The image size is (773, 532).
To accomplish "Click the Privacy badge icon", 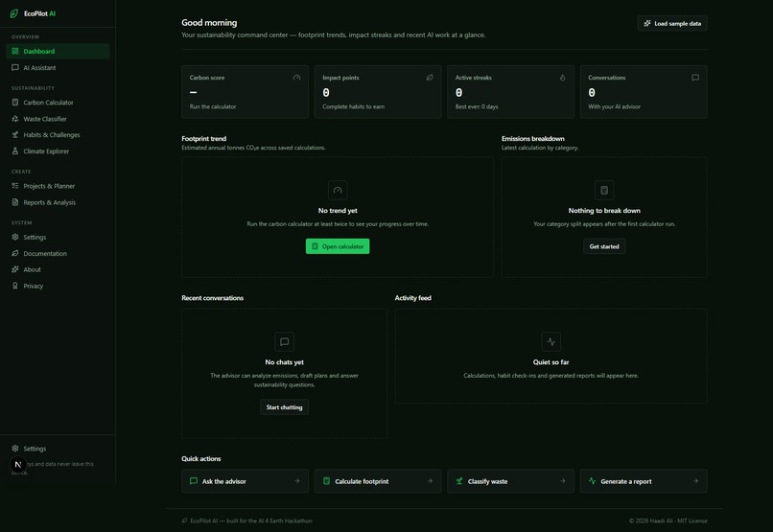I will click(x=15, y=286).
